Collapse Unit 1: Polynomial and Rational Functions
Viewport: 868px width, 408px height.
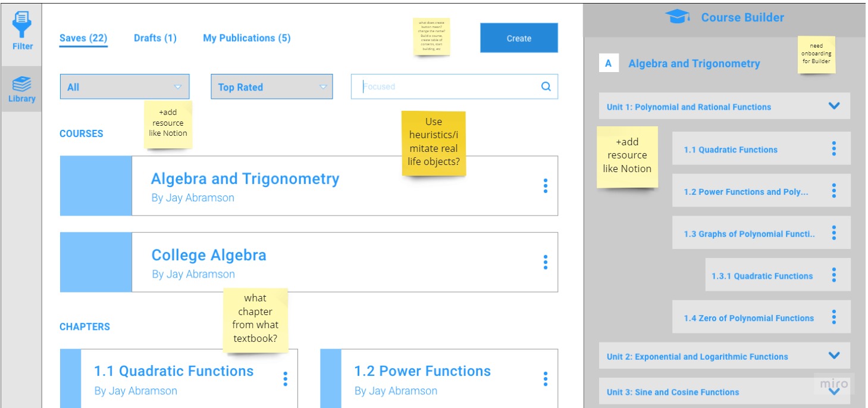[834, 106]
